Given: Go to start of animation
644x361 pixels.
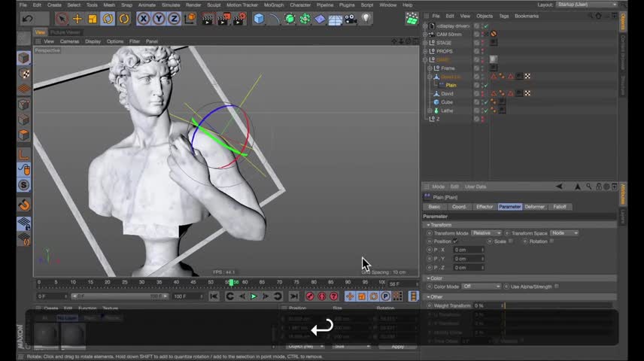Looking at the screenshot, I should coord(214,296).
